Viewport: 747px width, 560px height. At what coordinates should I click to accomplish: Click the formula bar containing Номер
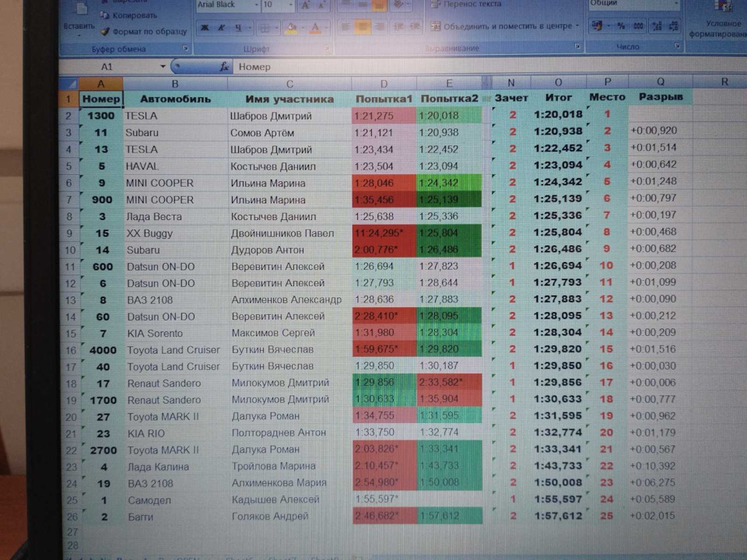pos(489,66)
